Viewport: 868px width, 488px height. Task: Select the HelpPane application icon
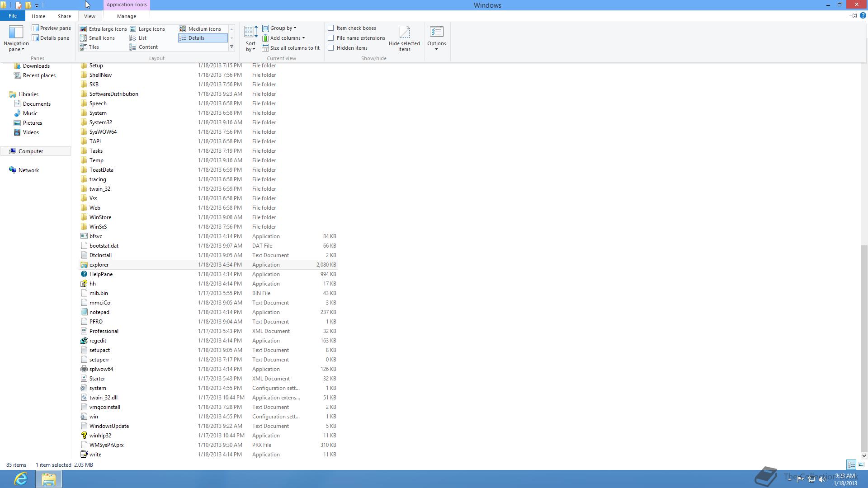pyautogui.click(x=84, y=274)
